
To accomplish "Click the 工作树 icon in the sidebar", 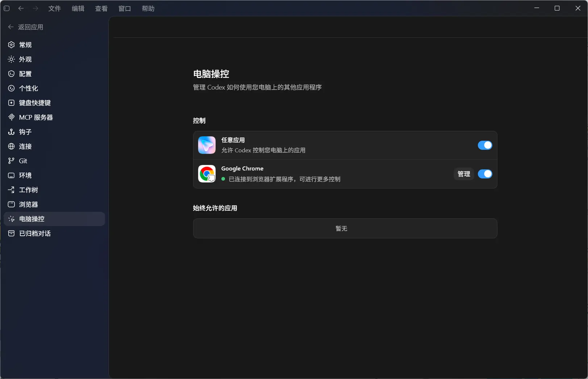I will pyautogui.click(x=11, y=190).
